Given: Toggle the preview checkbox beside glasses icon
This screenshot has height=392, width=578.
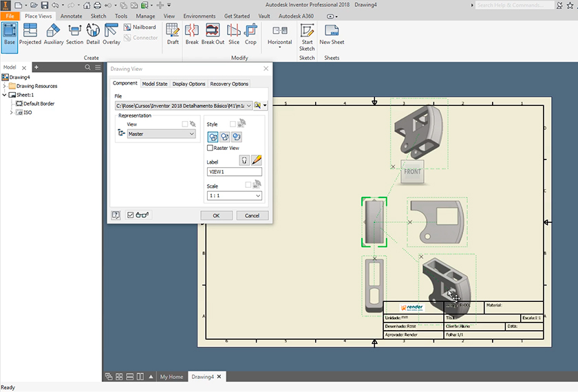Looking at the screenshot, I should coord(131,215).
